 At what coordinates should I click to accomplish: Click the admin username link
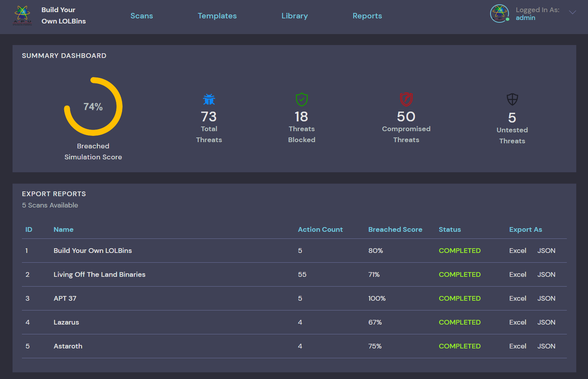[525, 18]
